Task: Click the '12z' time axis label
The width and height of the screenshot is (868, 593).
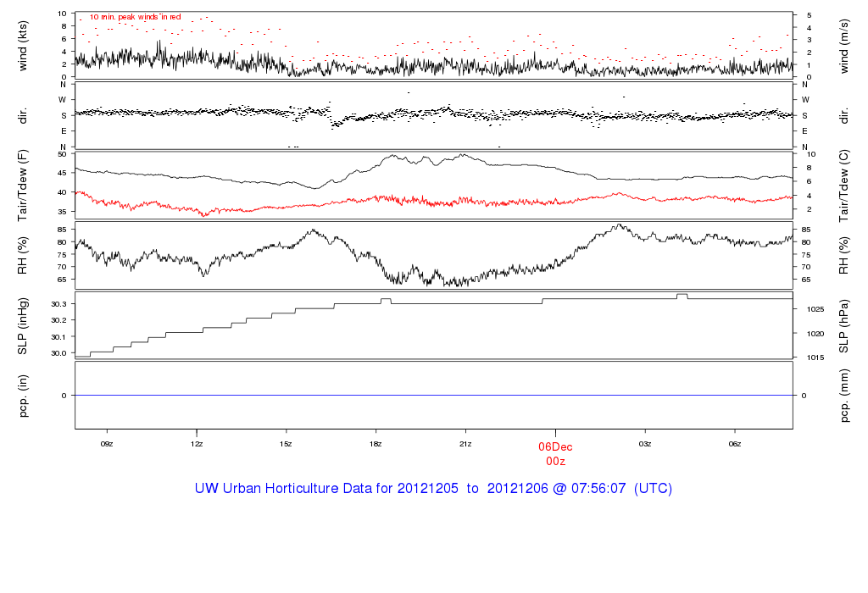Action: click(197, 444)
